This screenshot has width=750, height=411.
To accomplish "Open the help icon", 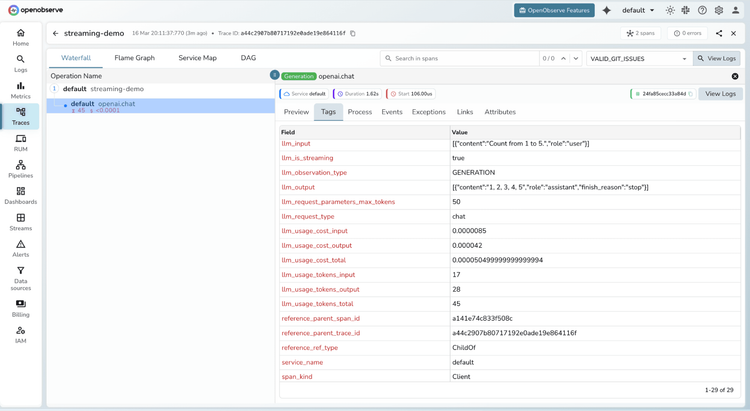I will click(702, 11).
